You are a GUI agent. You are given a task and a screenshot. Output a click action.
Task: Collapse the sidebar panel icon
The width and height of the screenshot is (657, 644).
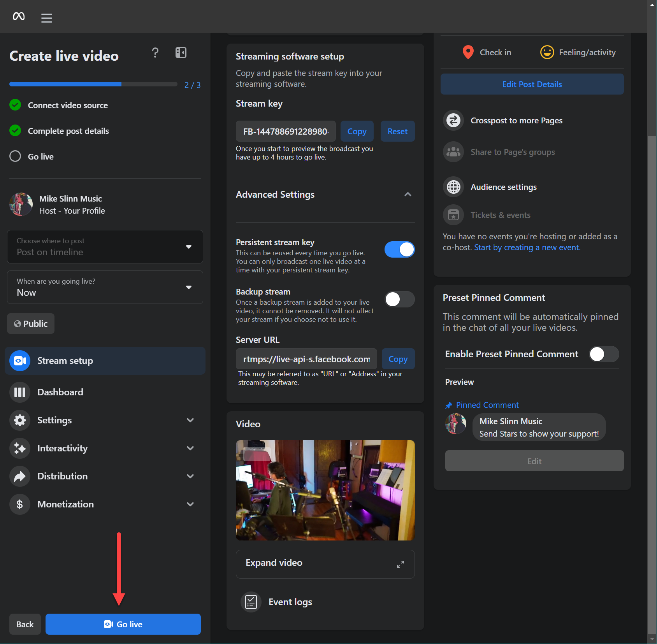click(x=181, y=53)
